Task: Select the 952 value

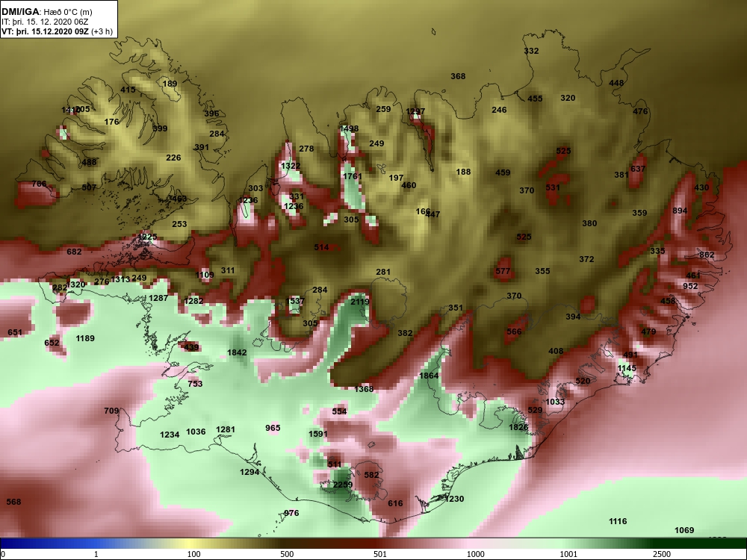Action: coord(690,286)
